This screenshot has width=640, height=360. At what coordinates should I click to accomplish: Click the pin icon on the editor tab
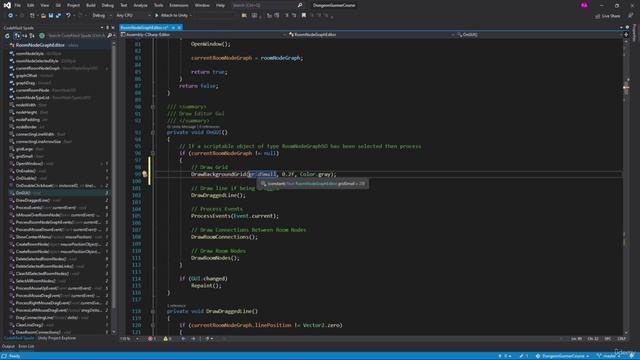click(x=173, y=27)
